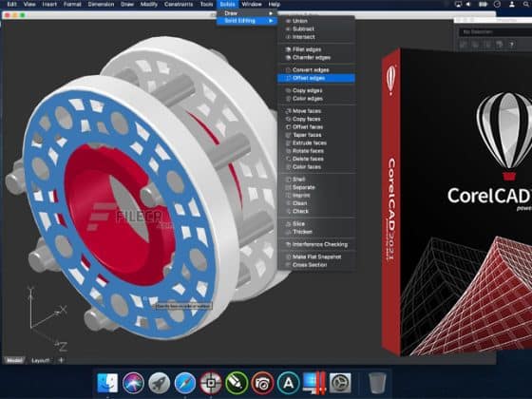Screen dimensions: 532x399
Task: Select highlighted Offset edges item
Action: point(316,78)
